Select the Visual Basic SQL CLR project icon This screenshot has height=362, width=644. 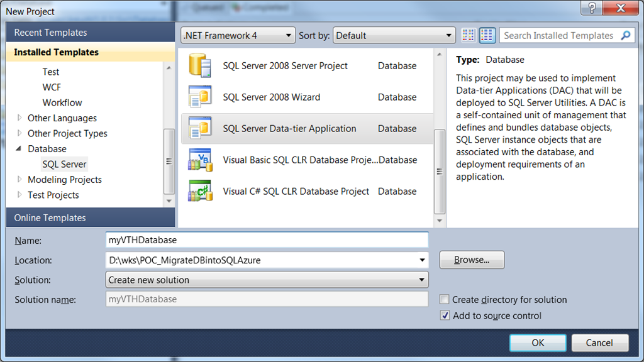coord(200,159)
